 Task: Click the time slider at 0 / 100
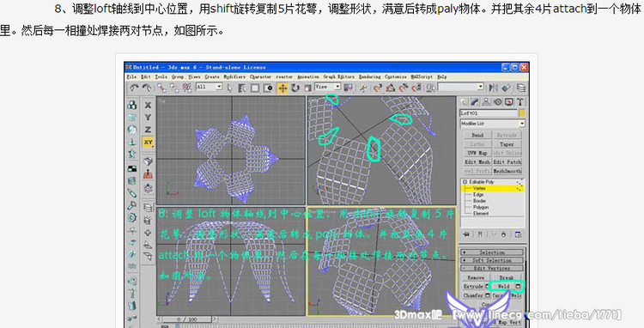[x=186, y=319]
